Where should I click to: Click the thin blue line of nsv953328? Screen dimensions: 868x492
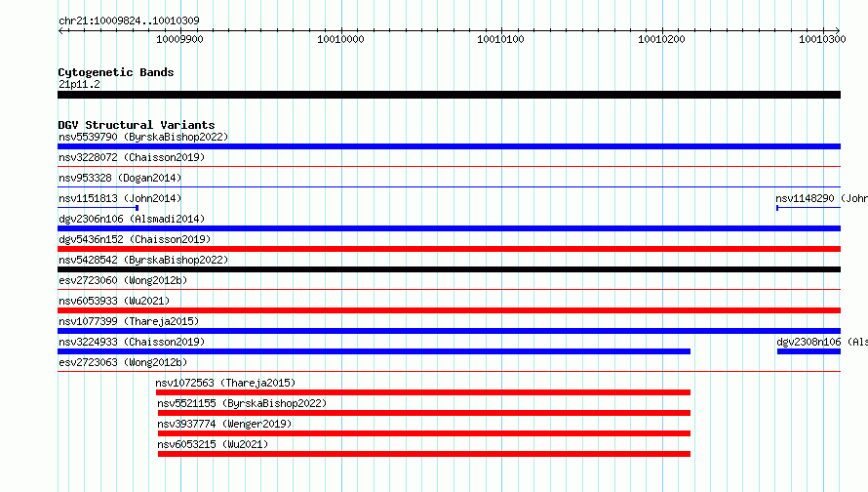449,186
